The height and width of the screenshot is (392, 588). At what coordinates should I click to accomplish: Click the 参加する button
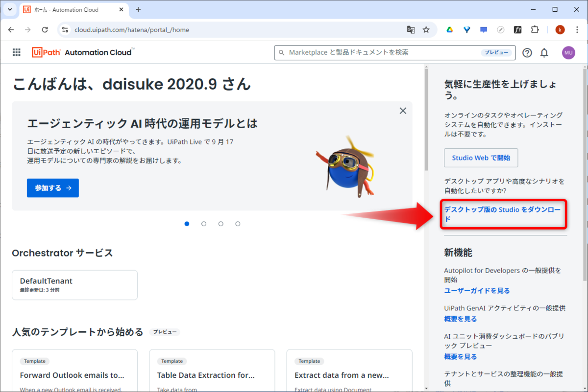tap(53, 188)
